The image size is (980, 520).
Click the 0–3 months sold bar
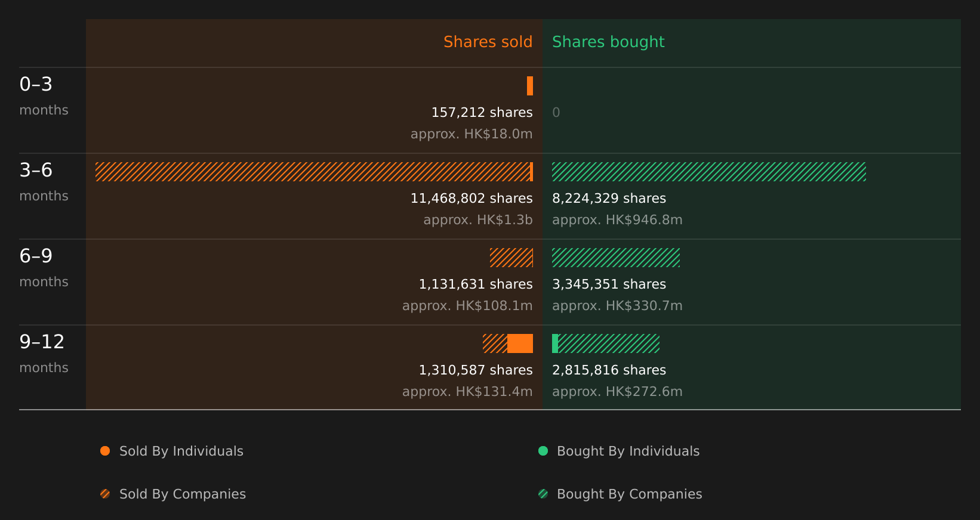(530, 86)
